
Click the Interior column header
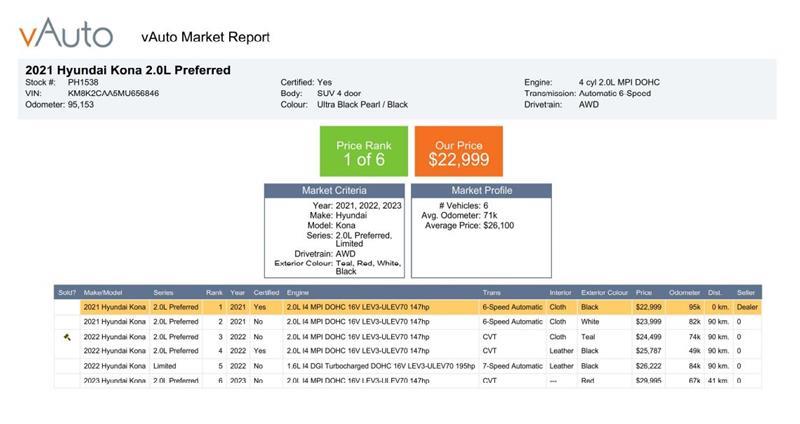point(560,293)
